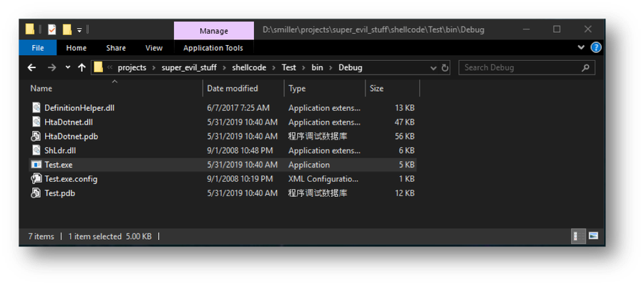Click the HtaDotnet.dll file icon

pyautogui.click(x=37, y=122)
